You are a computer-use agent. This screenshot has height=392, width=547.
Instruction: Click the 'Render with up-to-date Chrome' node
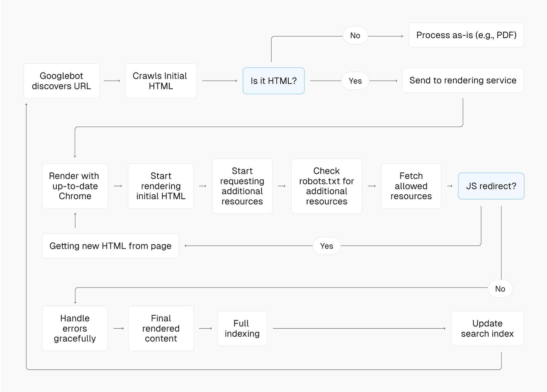tap(75, 186)
